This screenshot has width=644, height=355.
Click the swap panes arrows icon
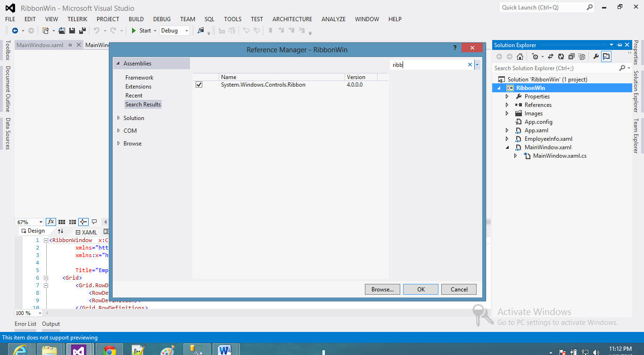click(x=60, y=232)
